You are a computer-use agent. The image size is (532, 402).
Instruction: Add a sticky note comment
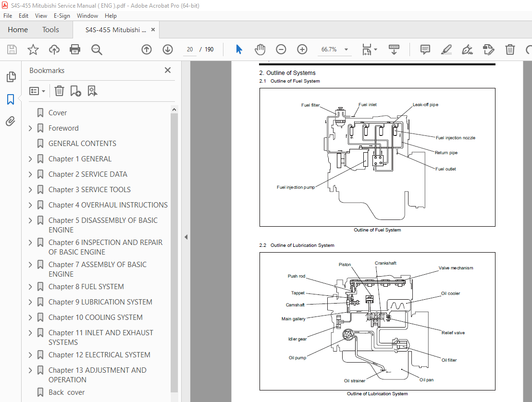coord(425,49)
